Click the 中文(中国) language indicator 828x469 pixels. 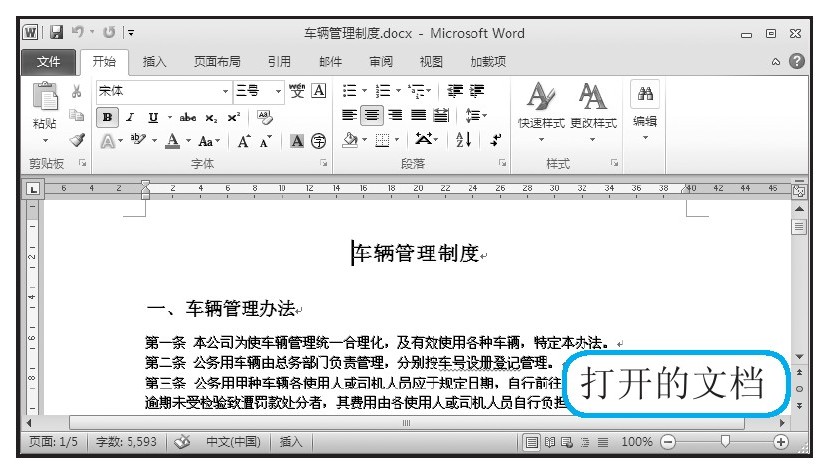(233, 441)
